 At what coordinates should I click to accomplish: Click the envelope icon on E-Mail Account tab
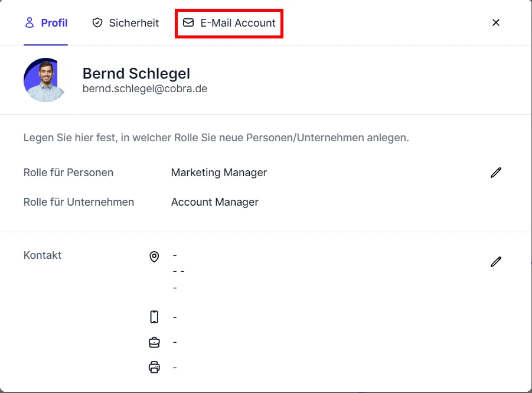pyautogui.click(x=188, y=23)
